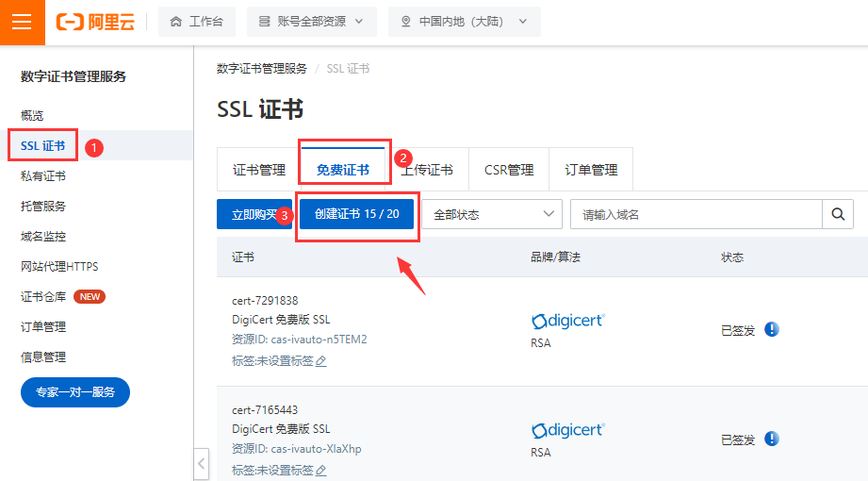Open 证书仓库 in sidebar
The width and height of the screenshot is (868, 481).
[43, 296]
